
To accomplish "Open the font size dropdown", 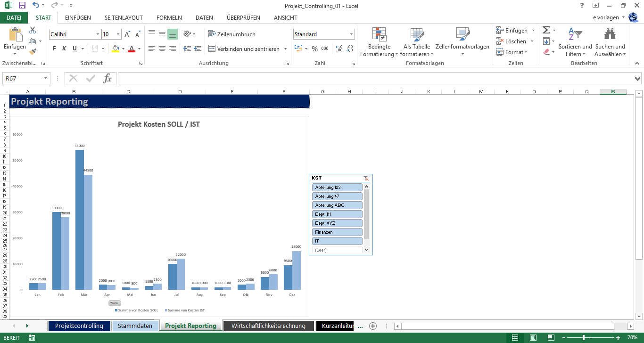I will point(118,34).
